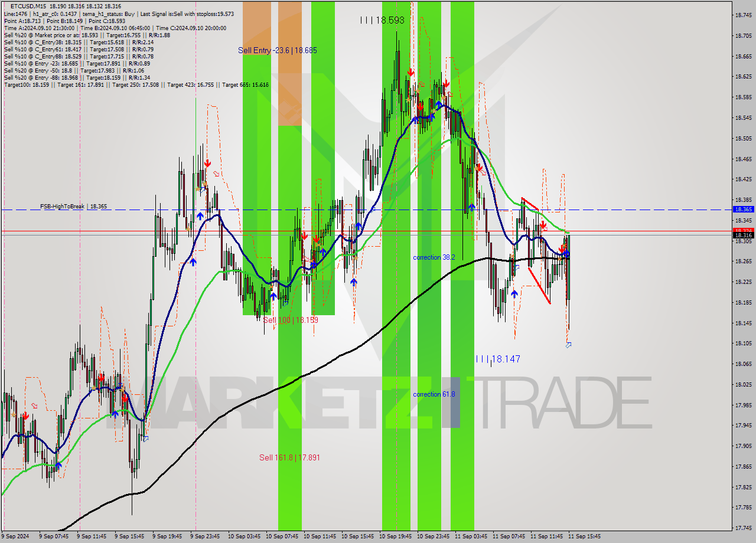756x543 pixels.
Task: Click the blue 18.365 price tag on axis
Action: point(742,210)
